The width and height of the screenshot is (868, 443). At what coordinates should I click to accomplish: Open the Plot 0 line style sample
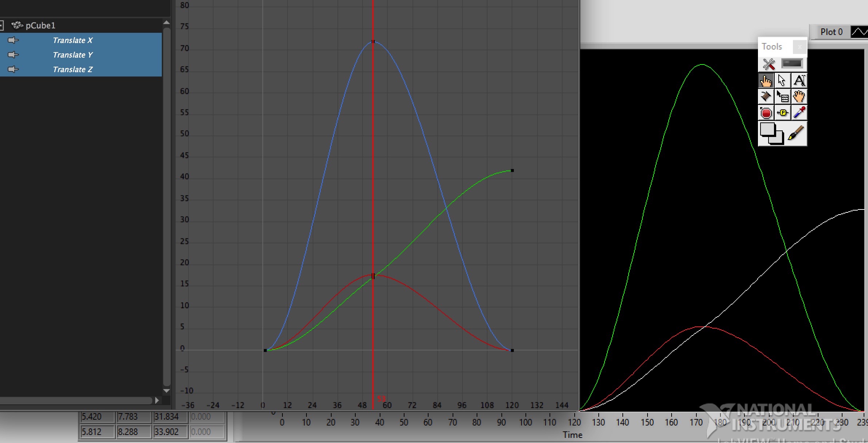coord(859,32)
